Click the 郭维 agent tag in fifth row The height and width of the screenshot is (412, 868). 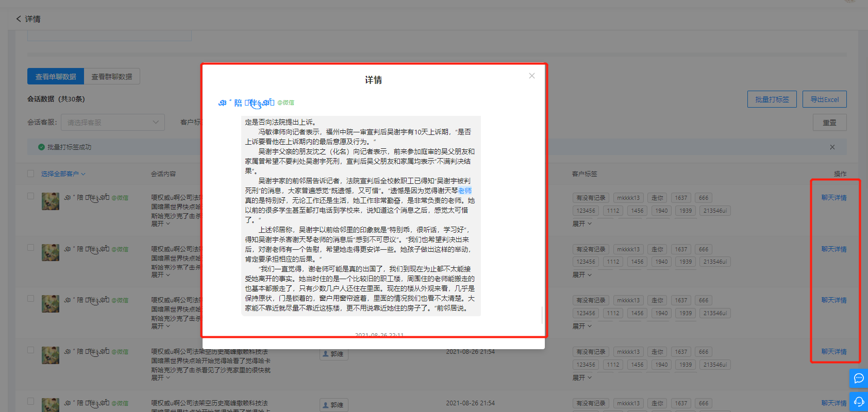(333, 405)
